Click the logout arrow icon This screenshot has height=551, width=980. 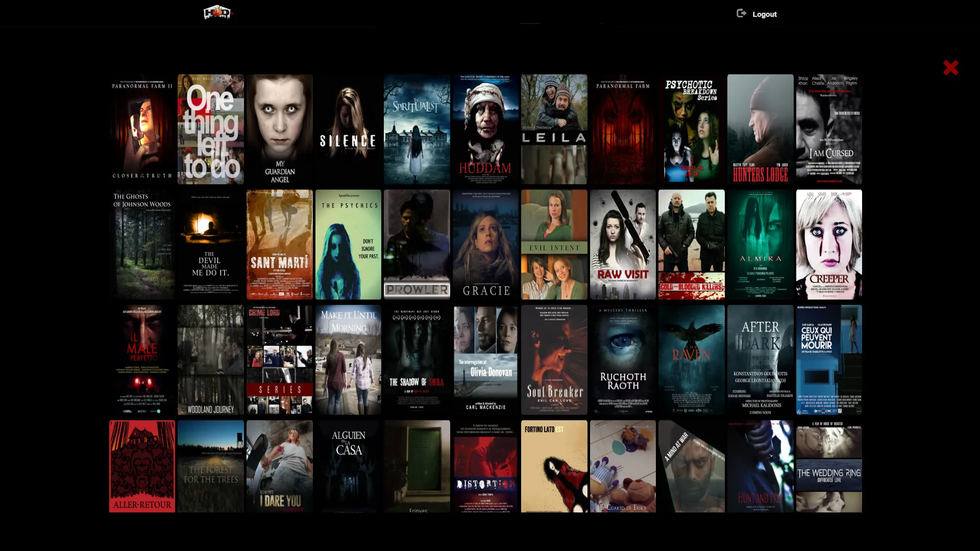point(741,13)
